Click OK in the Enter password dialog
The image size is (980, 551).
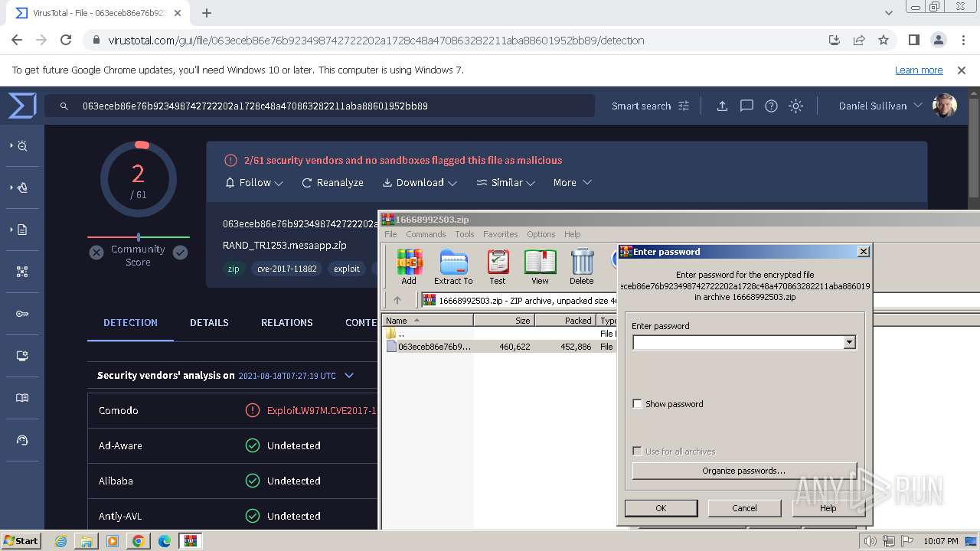661,508
